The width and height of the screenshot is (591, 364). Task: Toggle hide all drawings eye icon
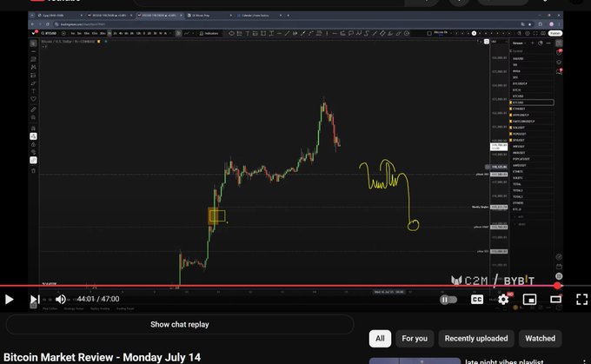(x=33, y=152)
